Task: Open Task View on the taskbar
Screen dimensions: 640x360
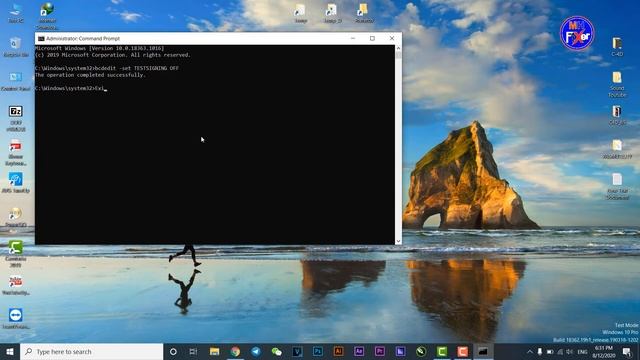Action: coord(193,351)
